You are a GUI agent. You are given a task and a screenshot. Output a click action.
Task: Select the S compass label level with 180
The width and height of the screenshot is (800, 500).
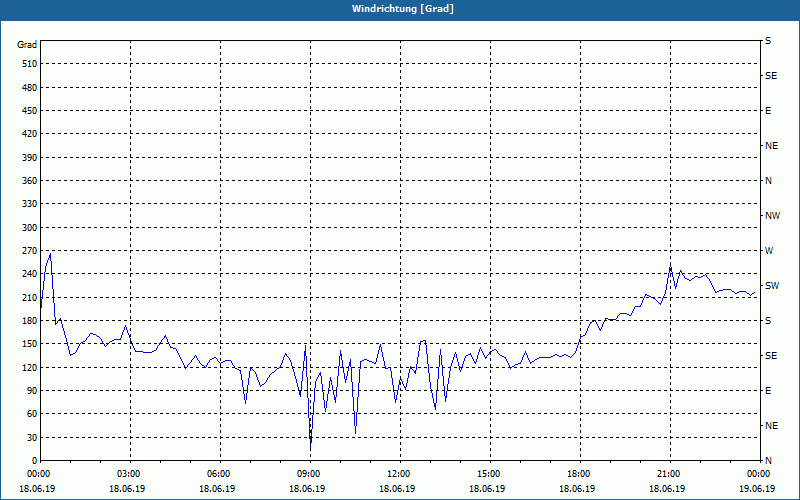pyautogui.click(x=768, y=321)
